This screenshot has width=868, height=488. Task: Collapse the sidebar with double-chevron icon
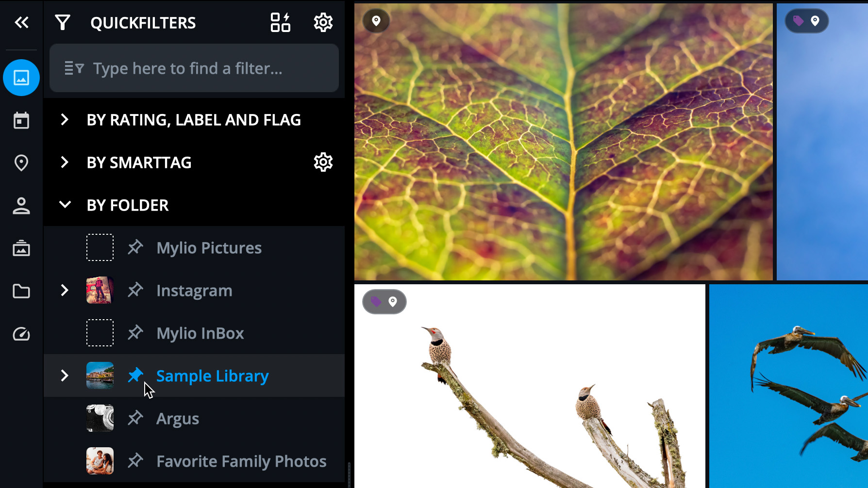click(21, 22)
